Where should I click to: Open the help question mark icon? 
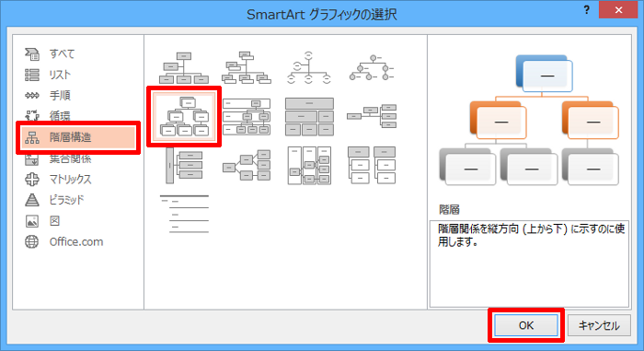click(587, 10)
